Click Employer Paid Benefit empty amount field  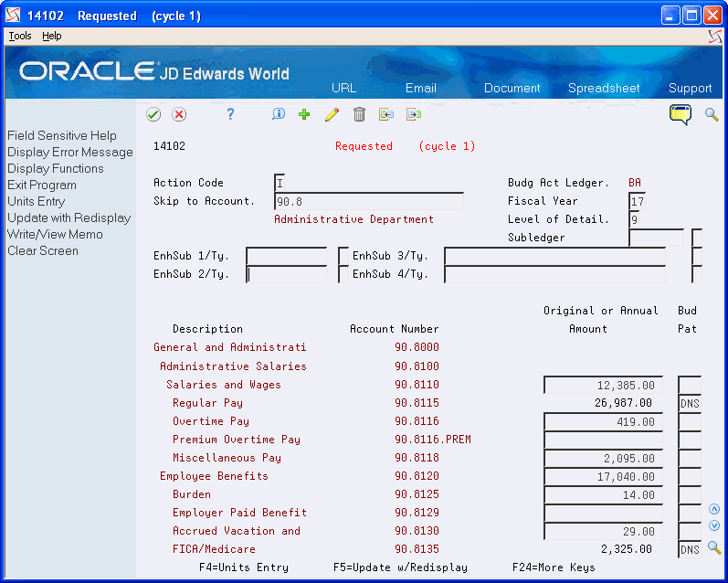click(x=603, y=514)
